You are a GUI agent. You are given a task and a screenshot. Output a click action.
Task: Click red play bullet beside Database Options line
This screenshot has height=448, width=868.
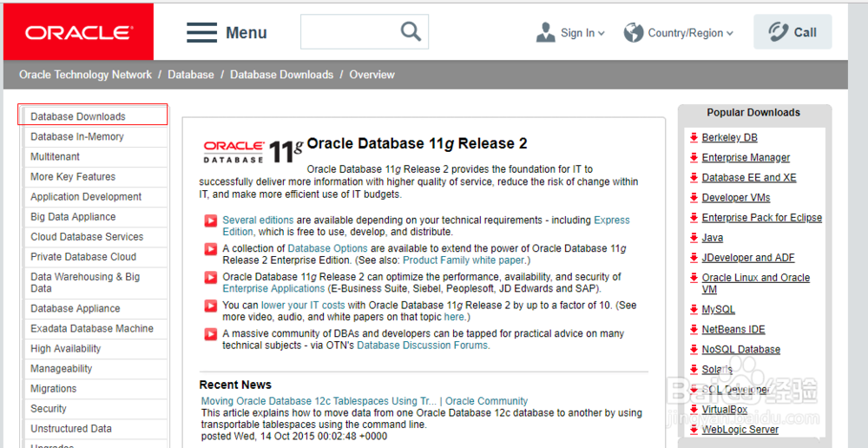point(210,249)
